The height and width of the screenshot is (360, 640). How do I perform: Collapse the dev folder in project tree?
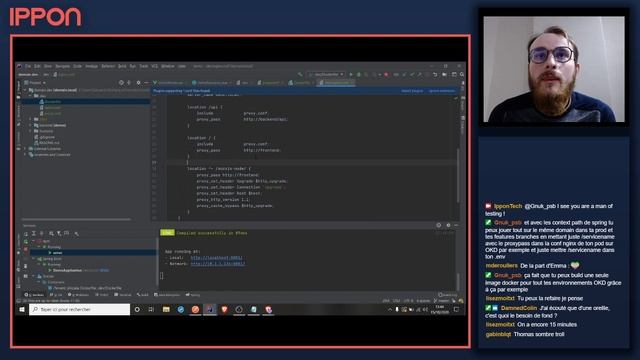(31, 96)
